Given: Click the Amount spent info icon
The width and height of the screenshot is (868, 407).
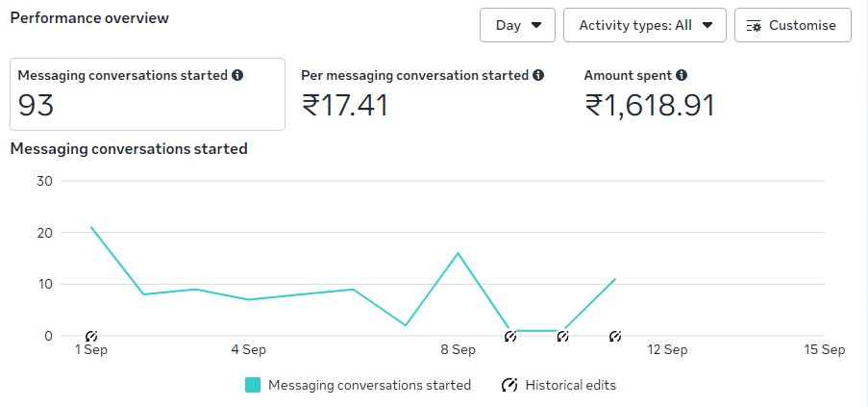Looking at the screenshot, I should tap(682, 75).
